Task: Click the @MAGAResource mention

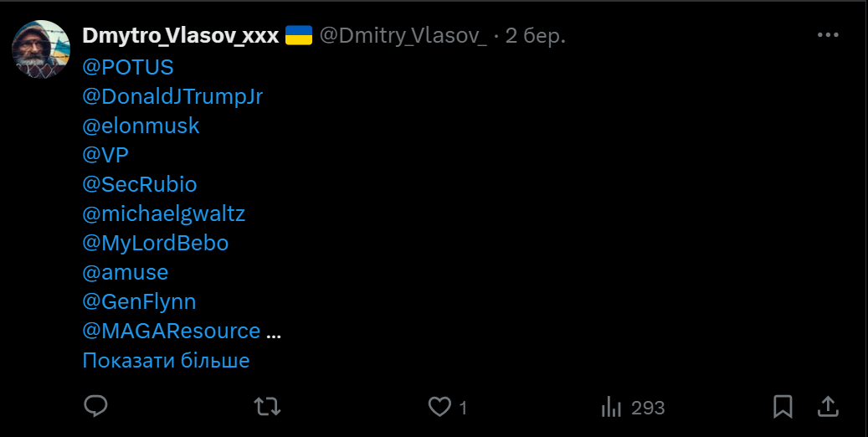Action: coord(171,331)
